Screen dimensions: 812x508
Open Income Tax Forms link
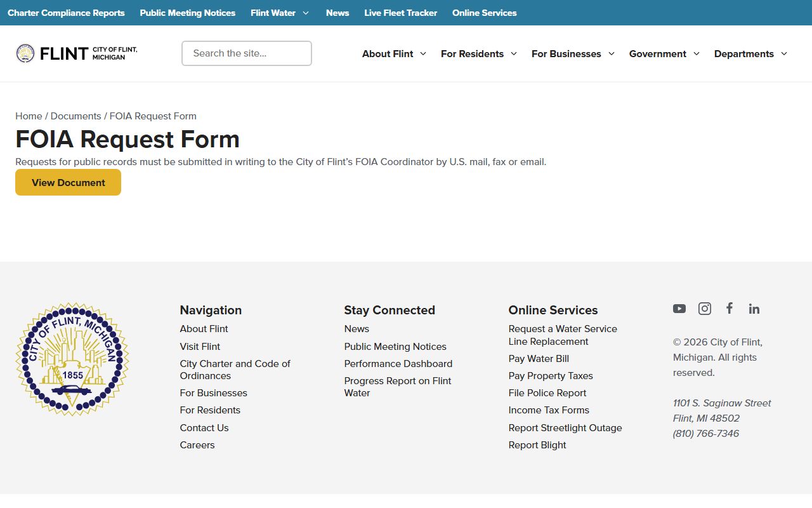tap(549, 410)
